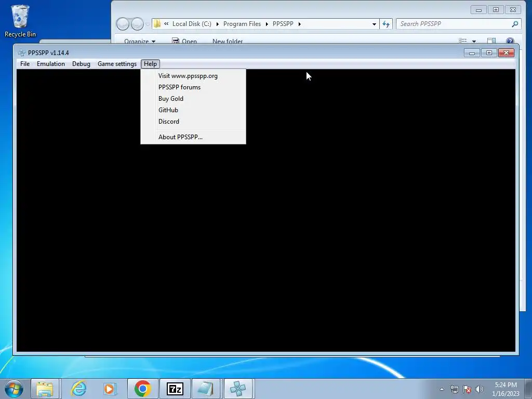Open Action Center flag icon
The height and width of the screenshot is (399, 532).
click(467, 389)
